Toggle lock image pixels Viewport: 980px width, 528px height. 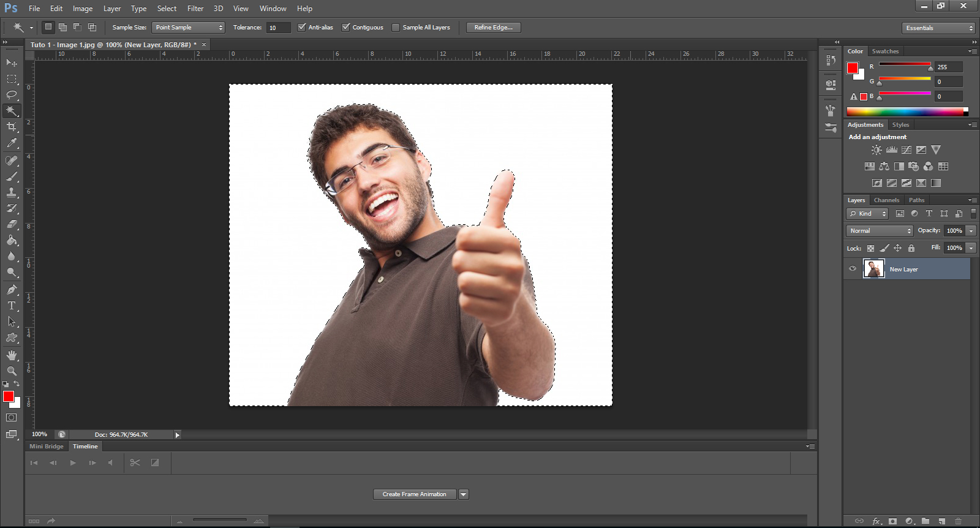(884, 248)
